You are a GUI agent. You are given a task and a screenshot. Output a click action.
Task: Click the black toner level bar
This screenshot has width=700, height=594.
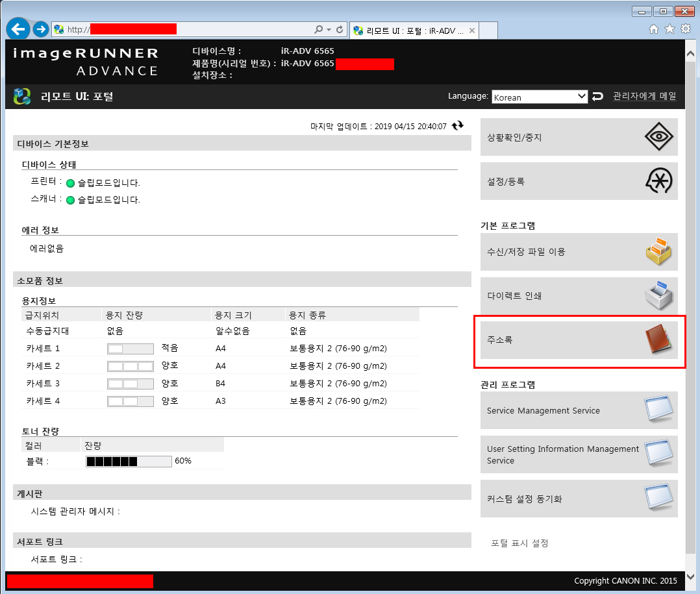129,461
